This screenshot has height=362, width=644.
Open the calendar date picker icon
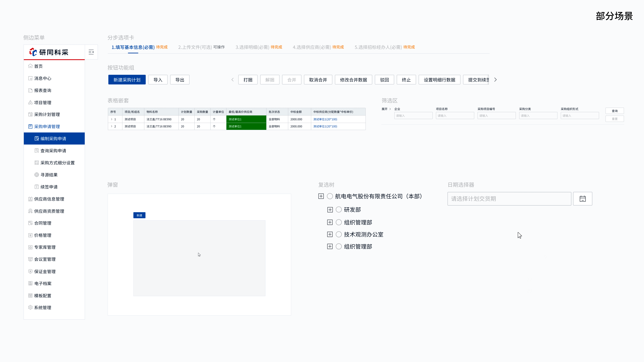(582, 199)
